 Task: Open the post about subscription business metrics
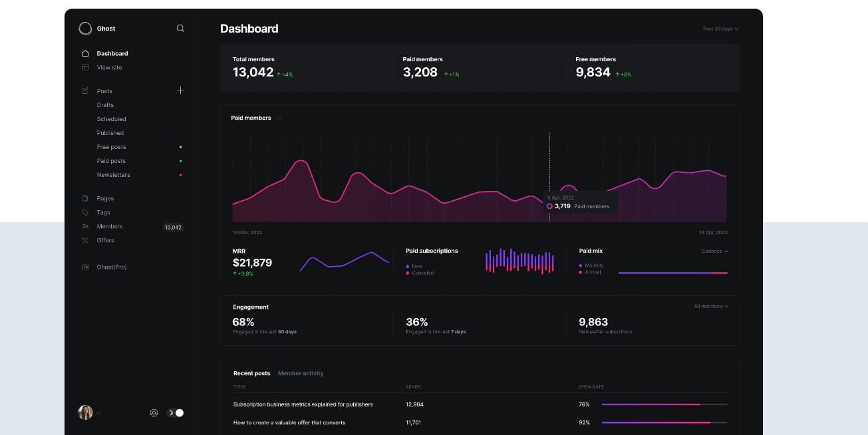(x=301, y=404)
